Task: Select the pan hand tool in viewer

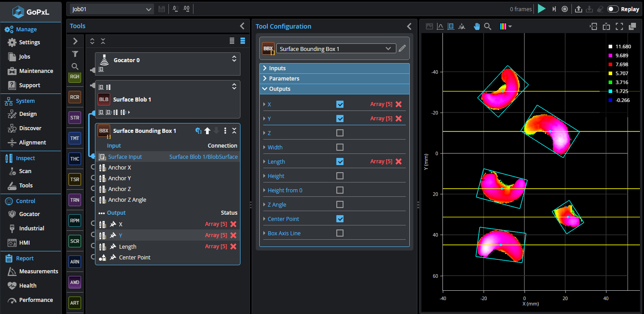Action: [x=477, y=26]
